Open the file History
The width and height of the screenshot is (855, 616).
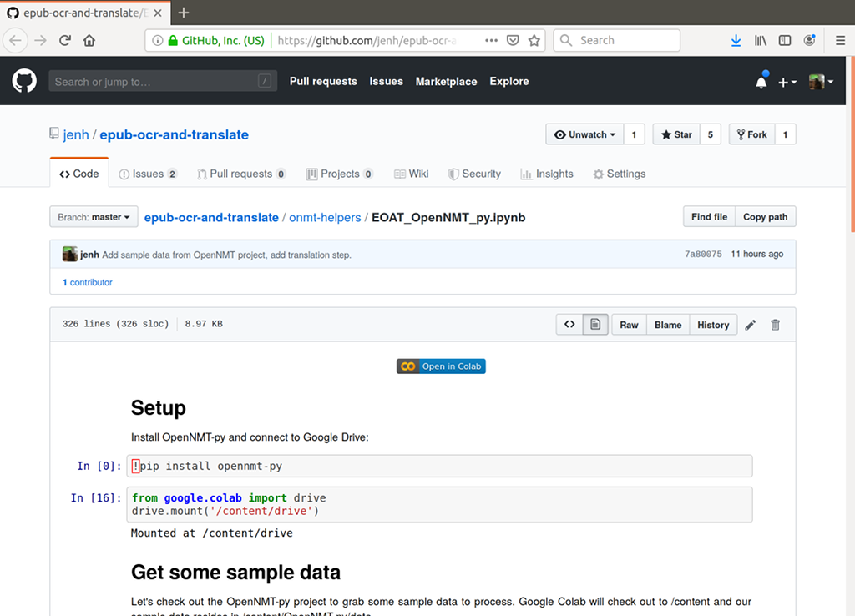[x=713, y=325]
